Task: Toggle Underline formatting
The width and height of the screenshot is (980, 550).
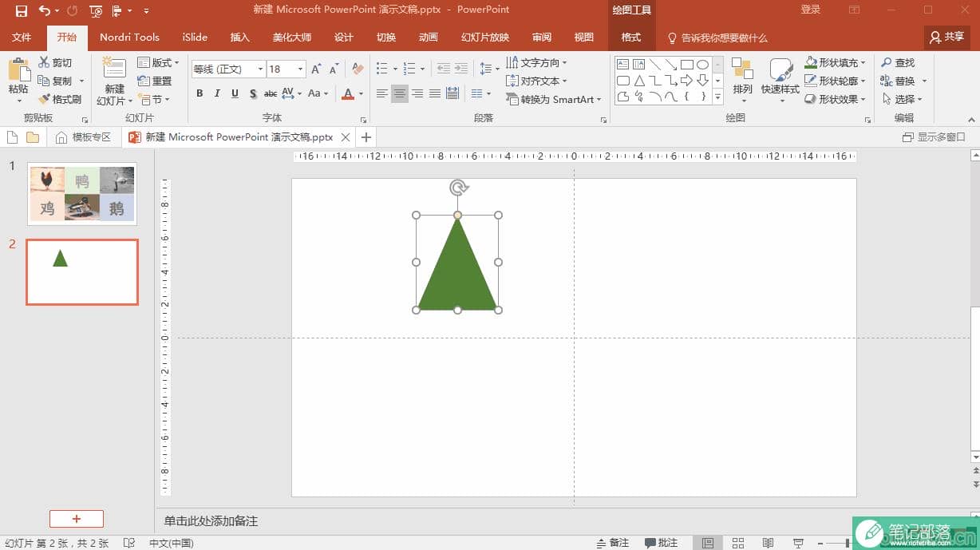Action: point(235,93)
